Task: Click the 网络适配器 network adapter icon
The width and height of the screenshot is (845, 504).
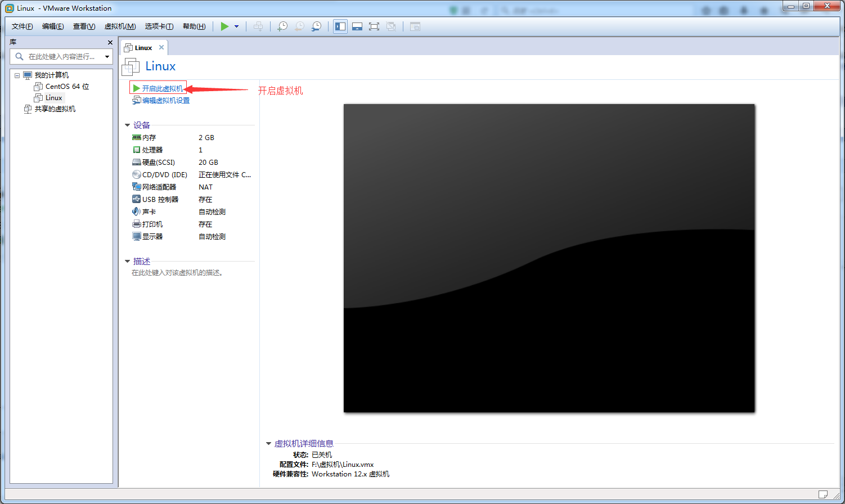Action: [x=136, y=187]
